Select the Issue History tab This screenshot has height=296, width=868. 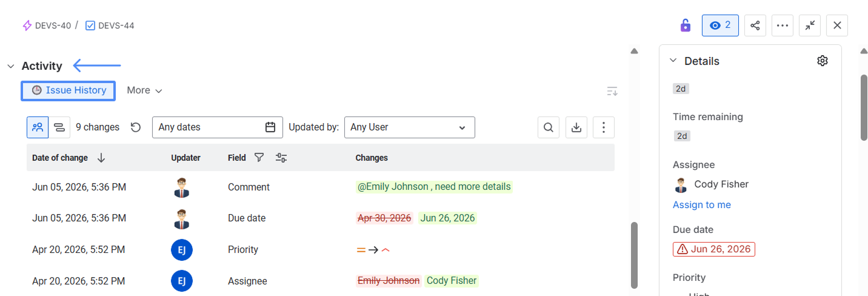point(68,90)
